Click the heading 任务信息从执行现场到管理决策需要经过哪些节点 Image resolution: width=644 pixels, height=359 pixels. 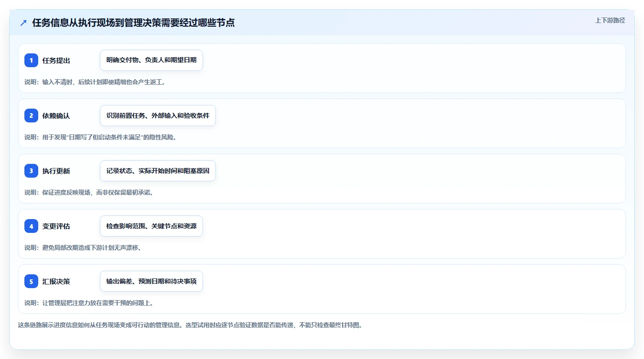133,23
